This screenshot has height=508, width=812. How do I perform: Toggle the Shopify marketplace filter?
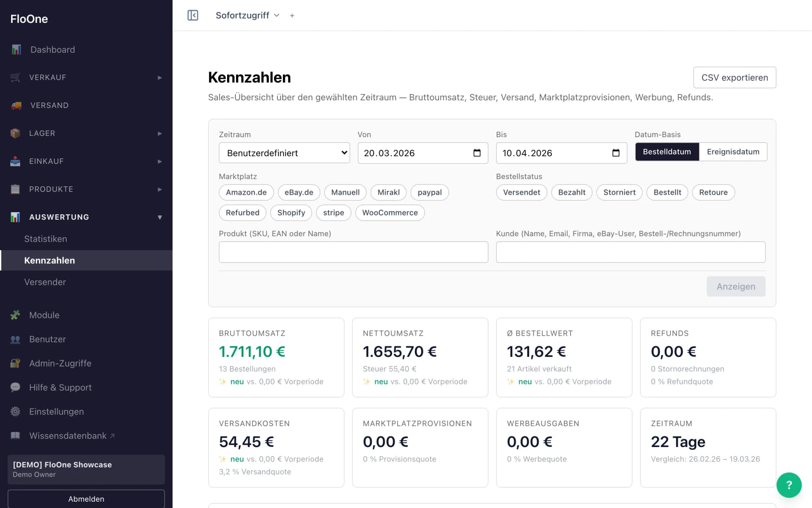(291, 213)
